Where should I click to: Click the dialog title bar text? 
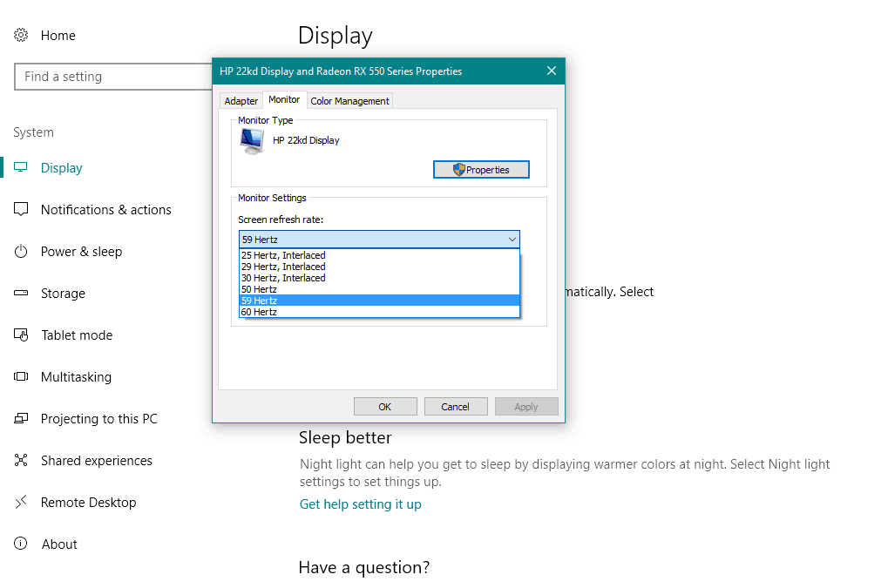click(x=341, y=71)
